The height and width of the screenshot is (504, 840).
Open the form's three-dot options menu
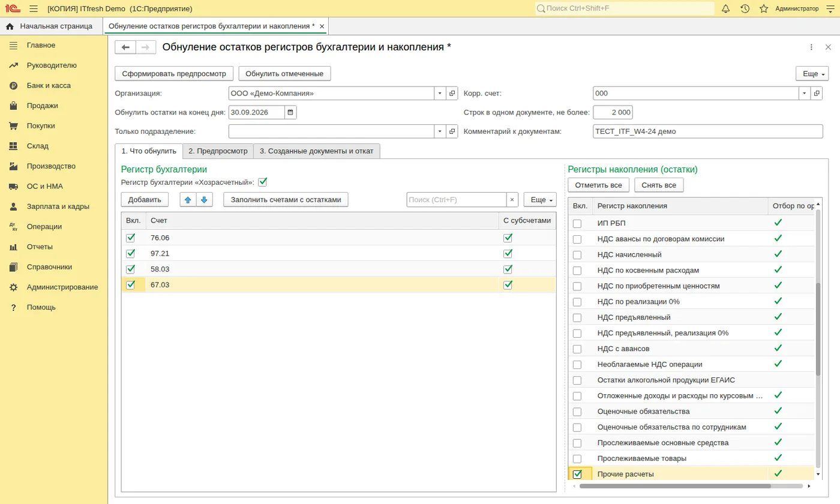pyautogui.click(x=811, y=47)
